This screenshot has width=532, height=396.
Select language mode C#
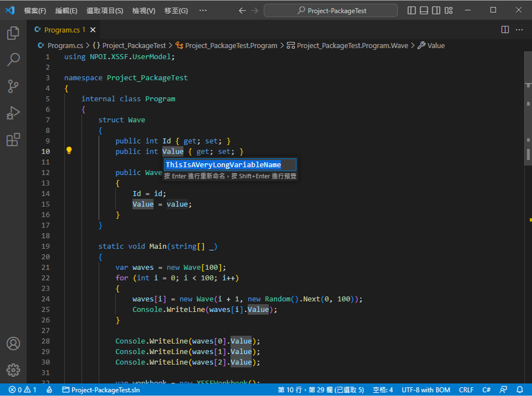pyautogui.click(x=486, y=390)
